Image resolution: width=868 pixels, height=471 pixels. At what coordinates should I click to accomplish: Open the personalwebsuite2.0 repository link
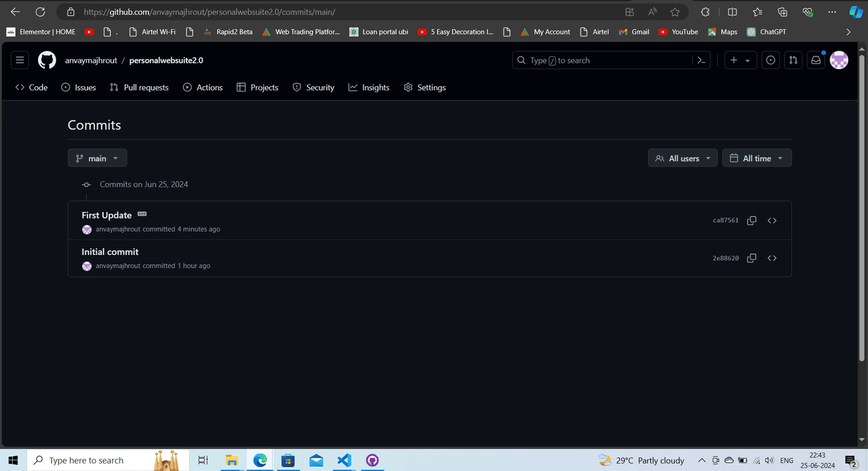(x=166, y=60)
